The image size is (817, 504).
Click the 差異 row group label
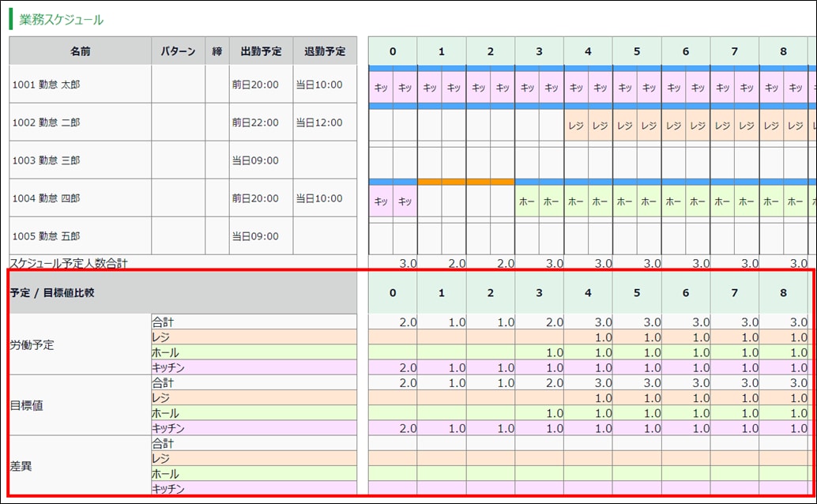pyautogui.click(x=21, y=466)
